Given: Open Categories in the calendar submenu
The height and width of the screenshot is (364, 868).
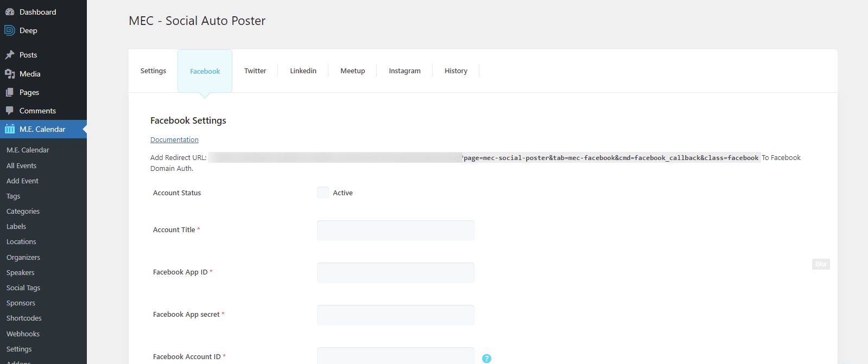Looking at the screenshot, I should click(23, 212).
